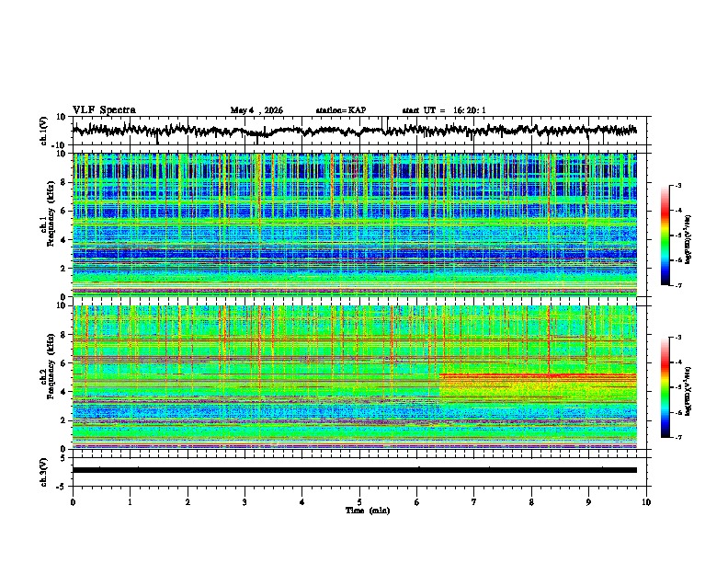Click the ch.2 color scale bar

pyautogui.click(x=665, y=387)
